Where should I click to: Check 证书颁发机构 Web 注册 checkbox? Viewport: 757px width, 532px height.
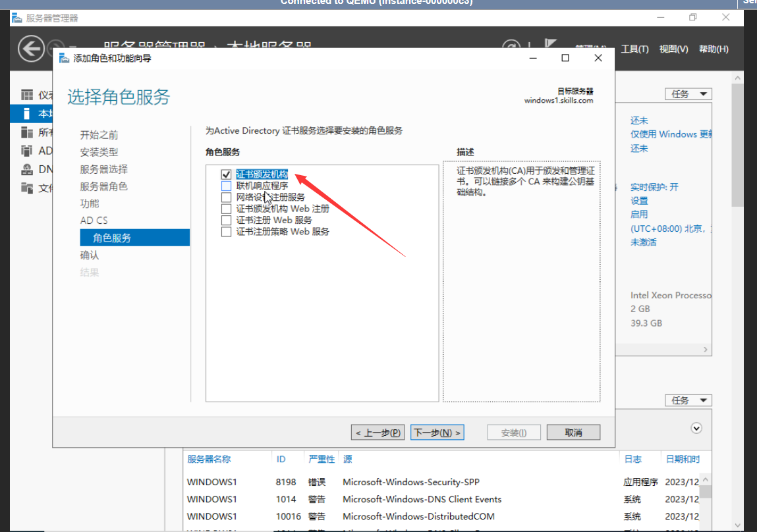[x=227, y=209]
